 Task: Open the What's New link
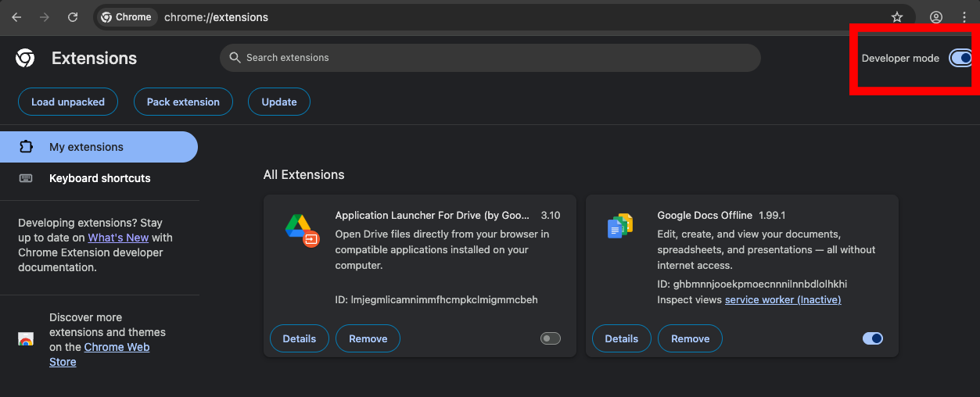pyautogui.click(x=118, y=238)
